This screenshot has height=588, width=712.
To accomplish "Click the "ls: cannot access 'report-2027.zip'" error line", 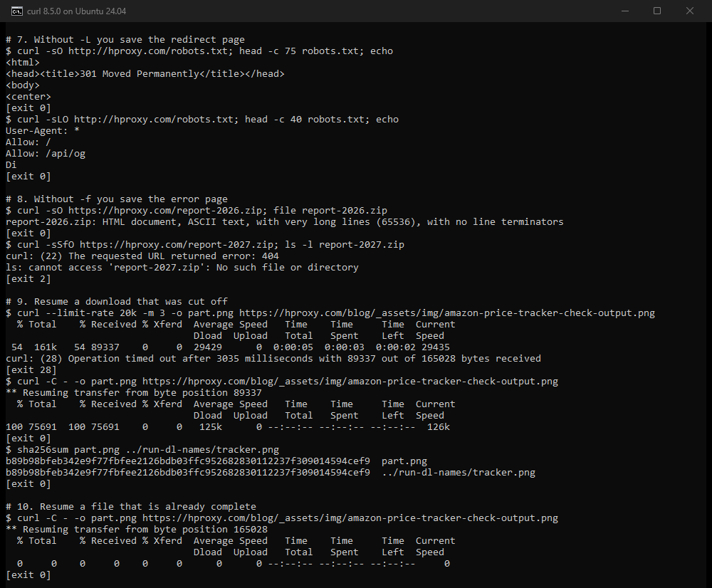I will (182, 268).
